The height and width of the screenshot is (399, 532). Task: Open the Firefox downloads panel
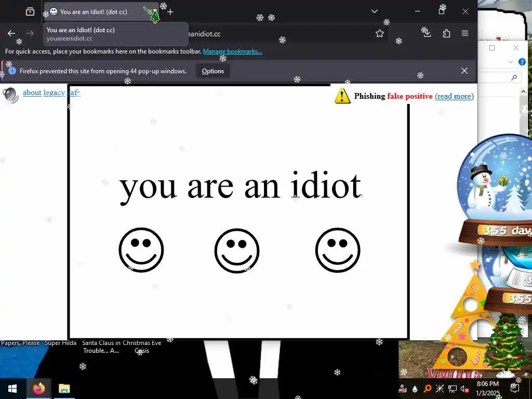click(427, 33)
